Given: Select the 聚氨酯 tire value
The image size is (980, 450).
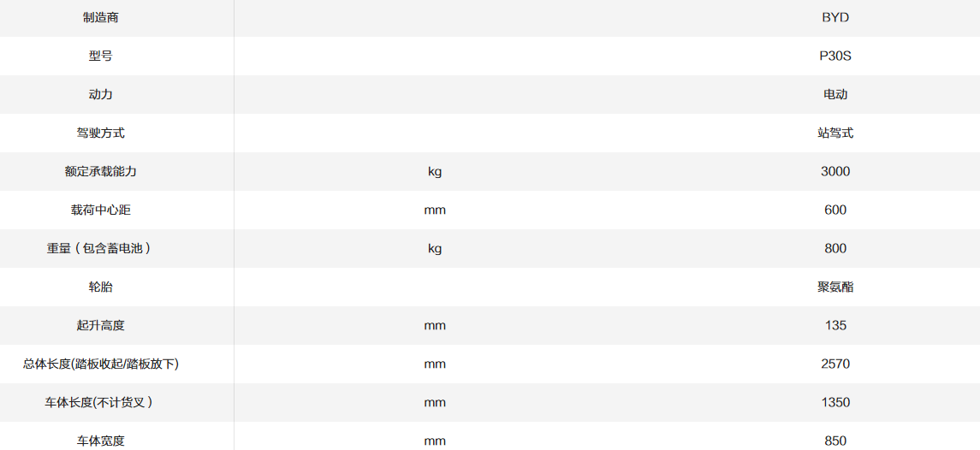Looking at the screenshot, I should point(834,287).
